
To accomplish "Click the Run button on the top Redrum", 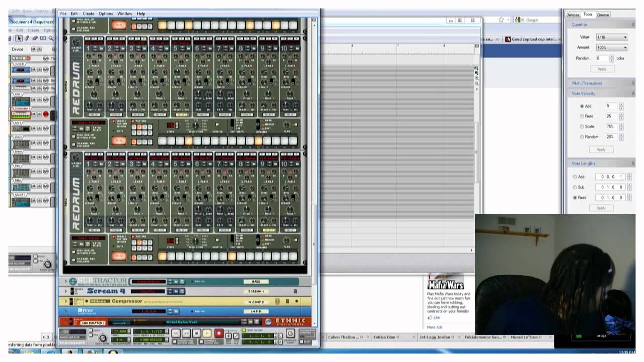I will (119, 25).
